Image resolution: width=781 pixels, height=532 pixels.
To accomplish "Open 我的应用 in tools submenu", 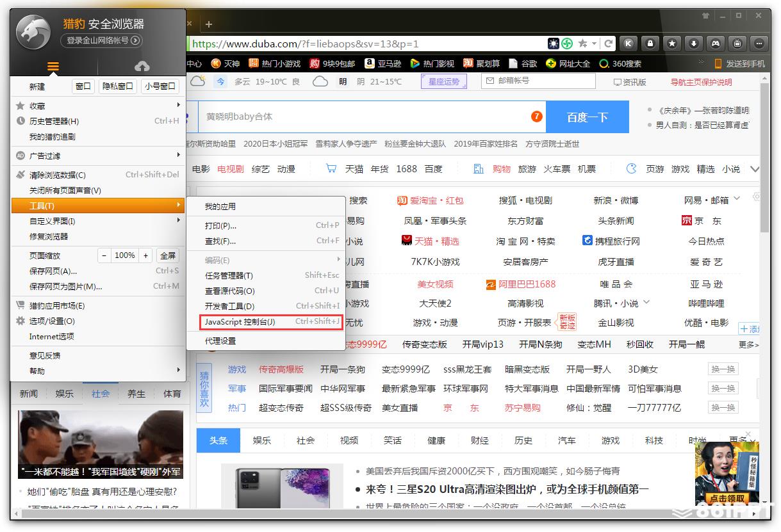I will point(266,206).
